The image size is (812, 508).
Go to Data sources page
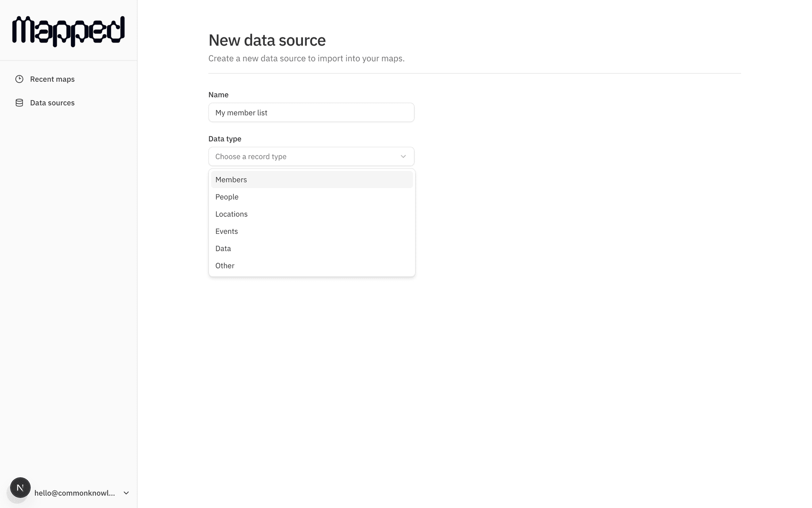[x=52, y=103]
